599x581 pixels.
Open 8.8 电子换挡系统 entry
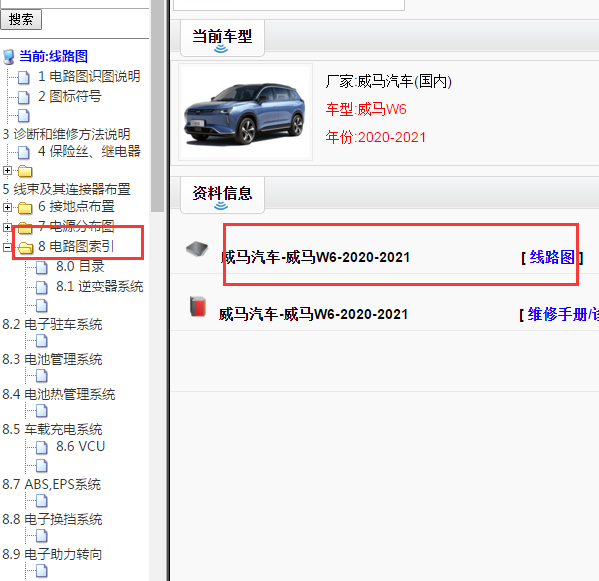52,519
